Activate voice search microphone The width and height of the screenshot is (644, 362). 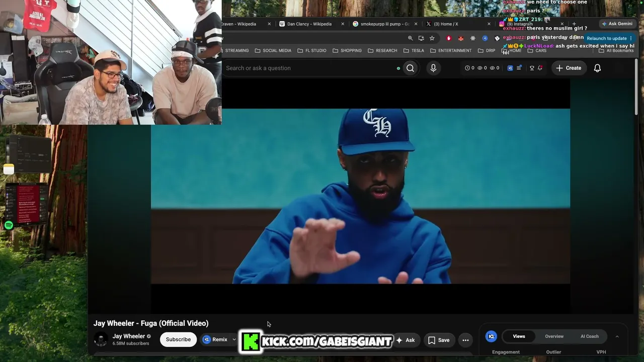coord(433,68)
